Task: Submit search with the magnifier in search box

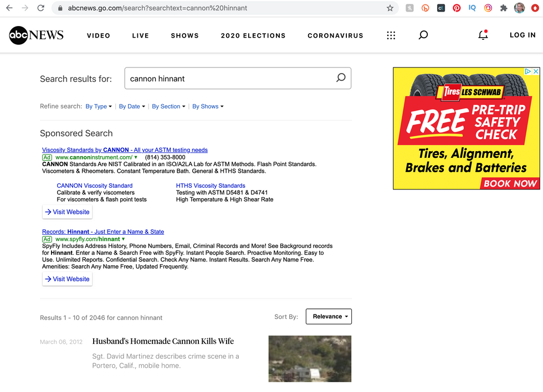Action: pyautogui.click(x=341, y=78)
